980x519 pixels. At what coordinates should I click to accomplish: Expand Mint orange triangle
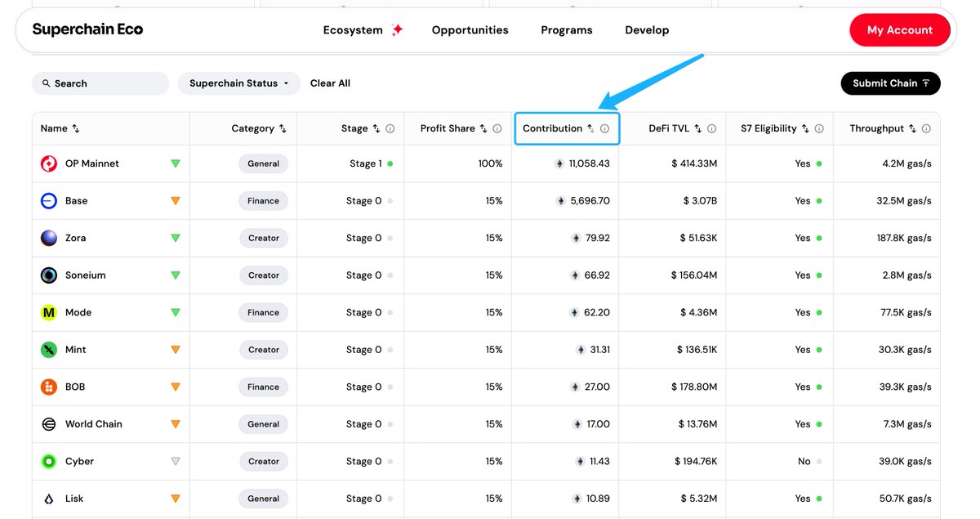[x=176, y=350]
